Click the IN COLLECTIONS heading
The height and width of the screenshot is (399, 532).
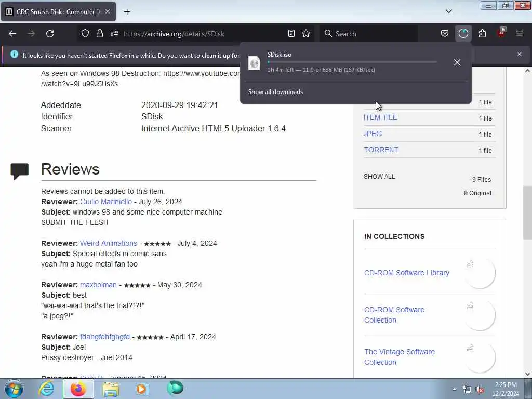pyautogui.click(x=394, y=236)
